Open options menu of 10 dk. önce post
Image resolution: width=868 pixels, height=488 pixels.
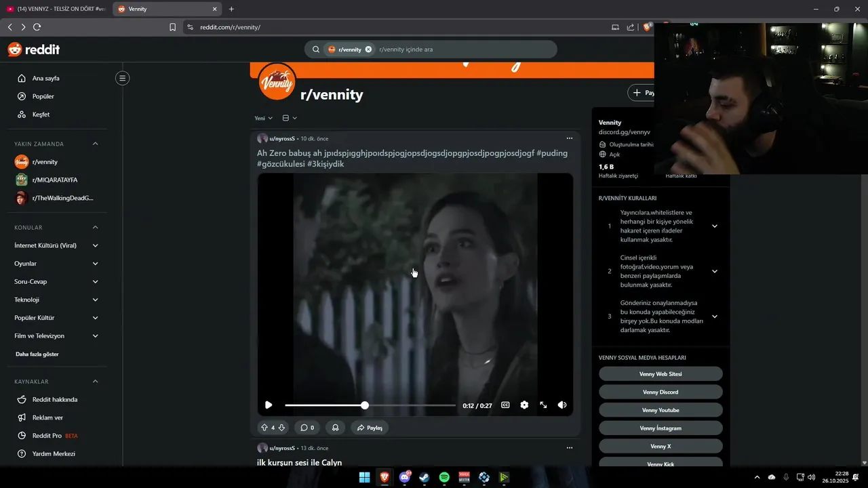click(570, 138)
